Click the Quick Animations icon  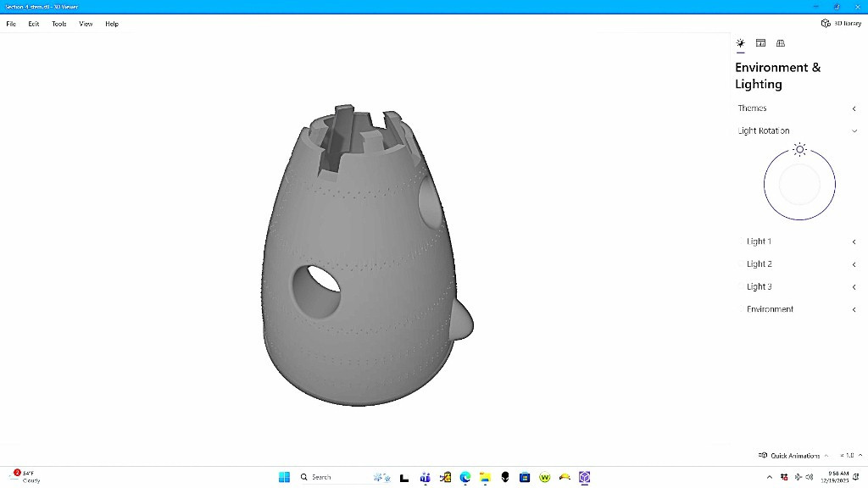click(x=763, y=456)
